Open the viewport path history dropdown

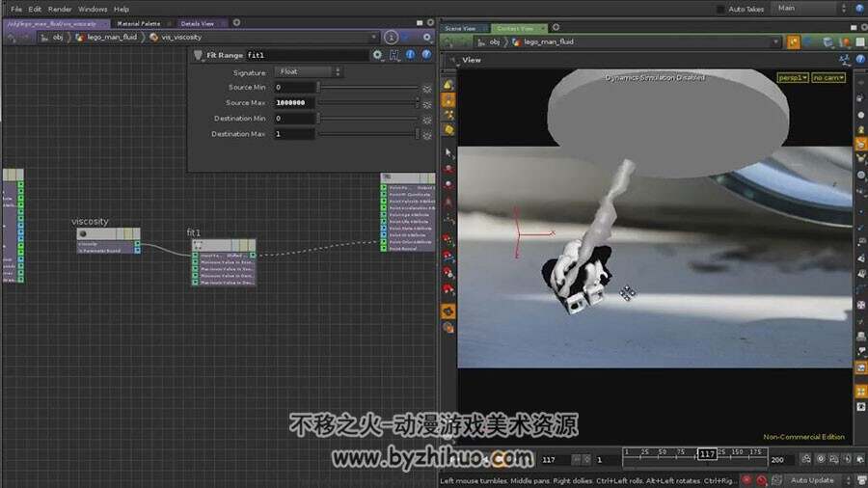point(775,42)
